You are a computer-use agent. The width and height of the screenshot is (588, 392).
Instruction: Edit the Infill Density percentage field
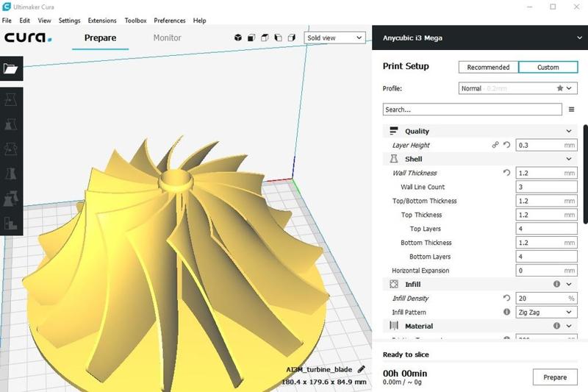pyautogui.click(x=546, y=298)
